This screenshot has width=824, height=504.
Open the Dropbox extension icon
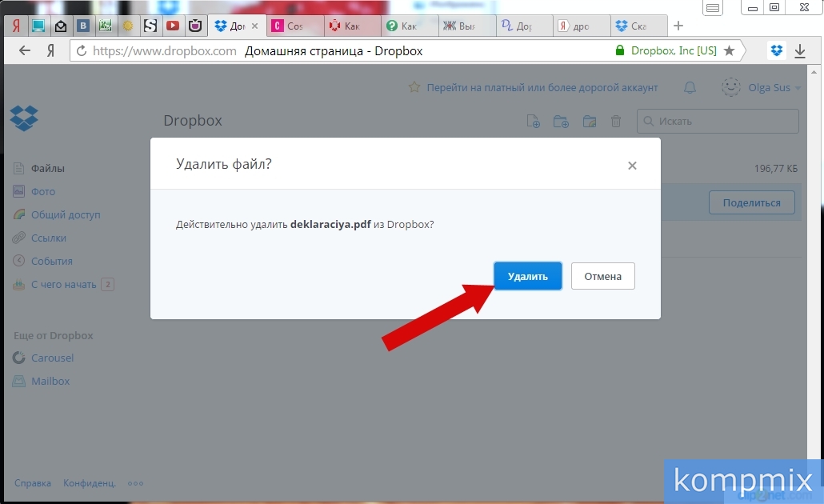776,50
